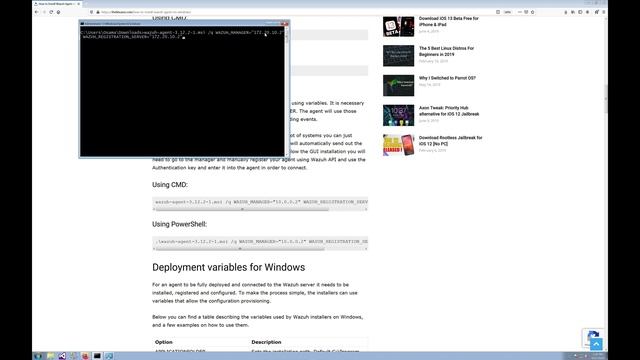Click the iOS 13 Beta article thumbnail
640x360 pixels.
click(x=398, y=26)
